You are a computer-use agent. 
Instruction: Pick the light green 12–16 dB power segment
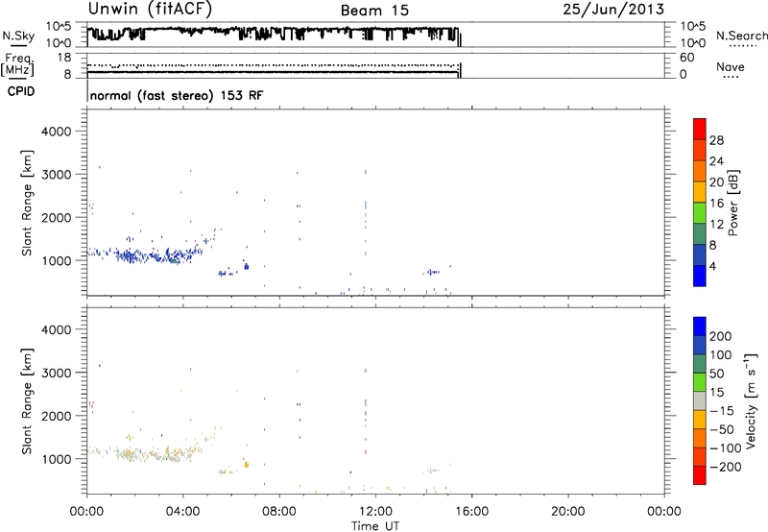pos(700,213)
